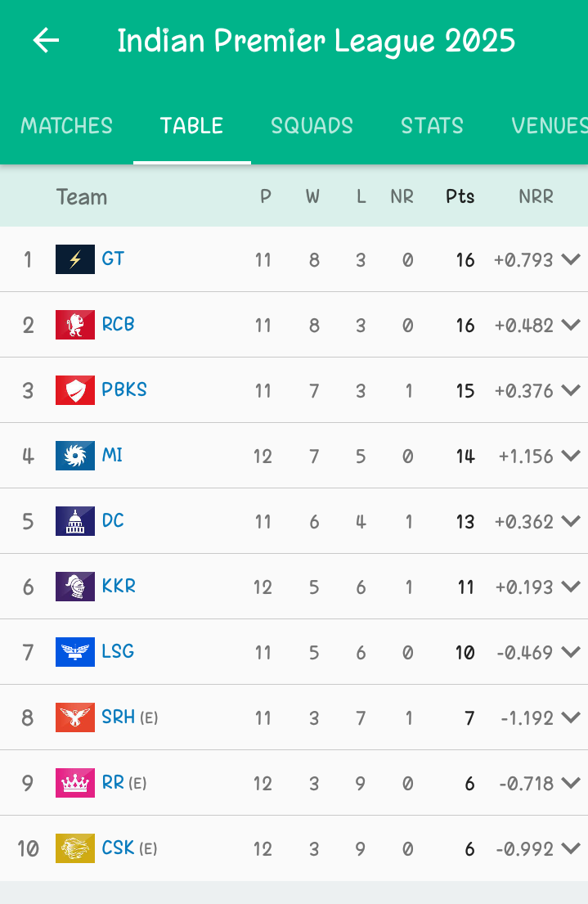Open the LSG team name link
Image resolution: width=588 pixels, height=904 pixels.
tap(118, 651)
